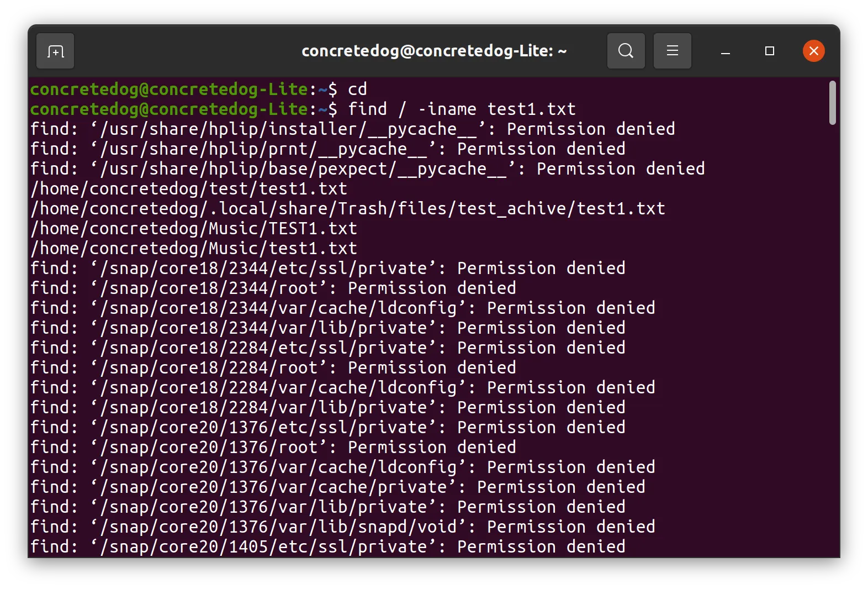This screenshot has height=589, width=868.
Task: Click the /home/concretedog/test/test1.txt result line
Action: click(x=189, y=188)
